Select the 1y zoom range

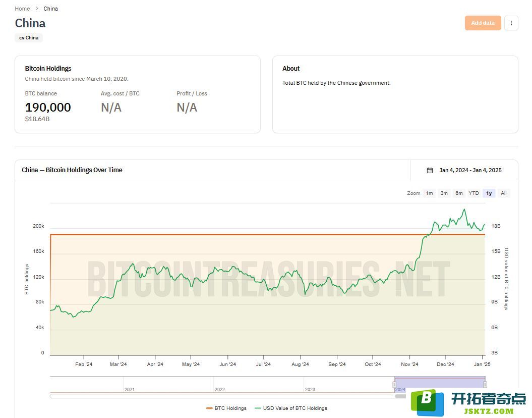coord(489,193)
